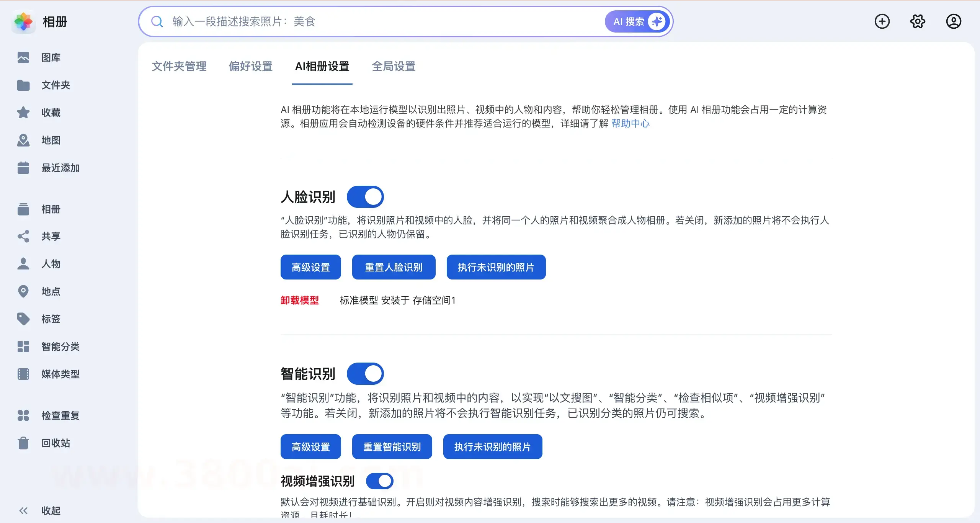This screenshot has height=523, width=980.
Task: Open the 地图 map icon
Action: point(23,140)
